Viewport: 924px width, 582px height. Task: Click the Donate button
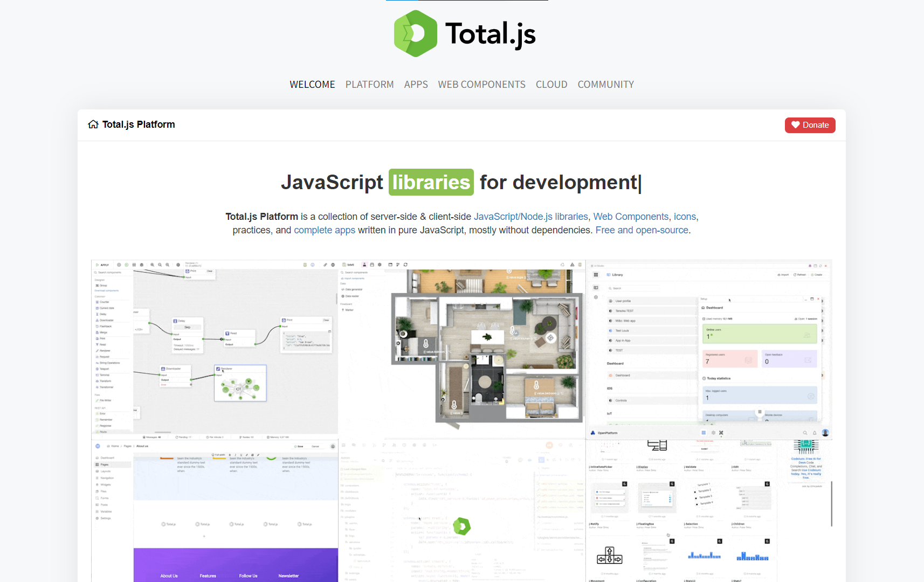click(x=810, y=124)
